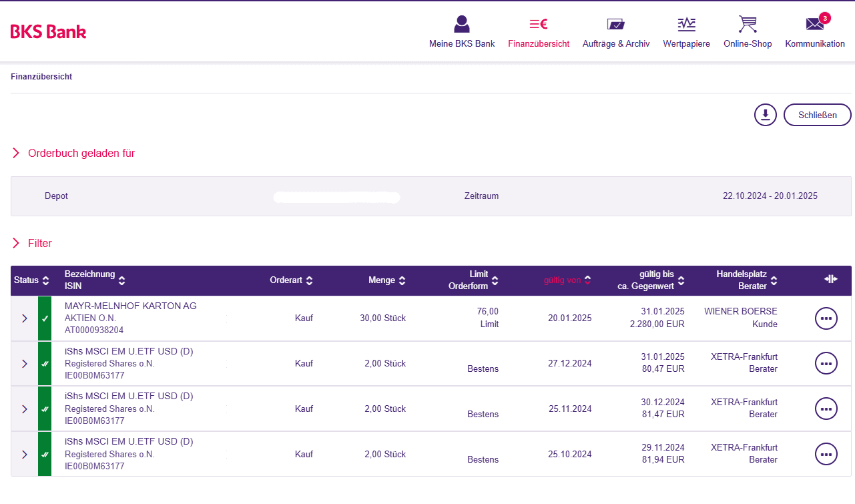This screenshot has height=504, width=855.
Task: Click gültig von date 27.12.2024
Action: (570, 363)
